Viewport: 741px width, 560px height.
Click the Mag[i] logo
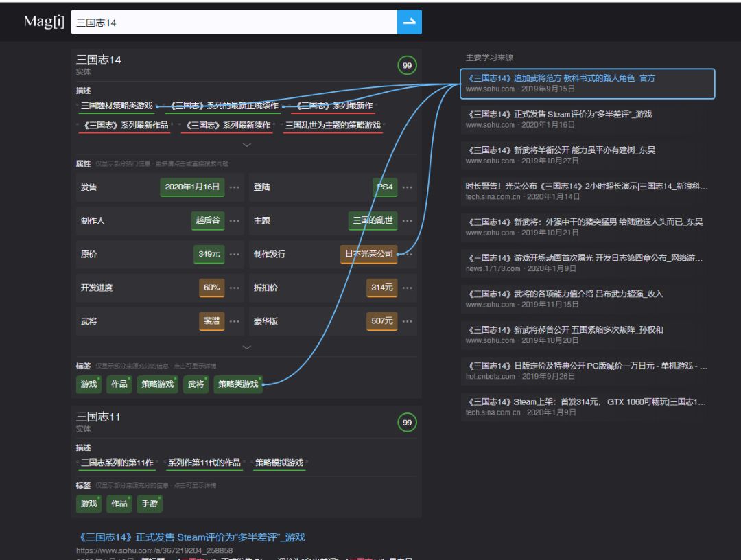44,21
